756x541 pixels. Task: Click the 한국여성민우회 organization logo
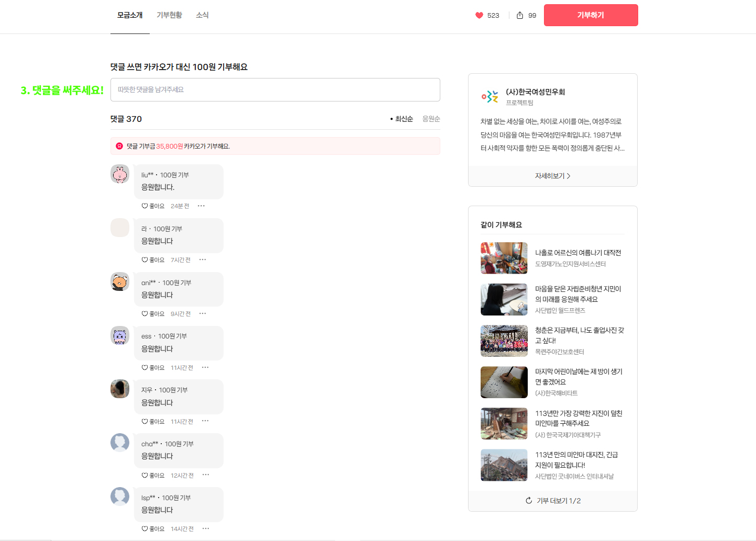tap(490, 96)
